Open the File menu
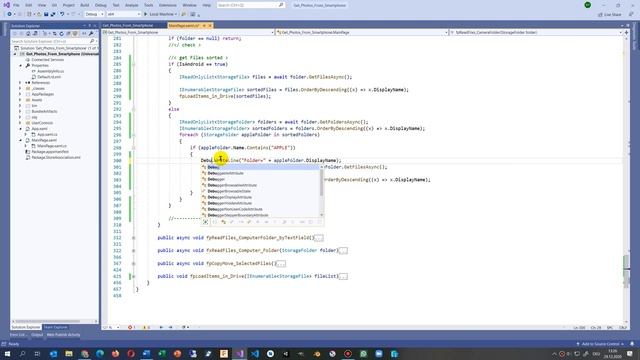 coord(16,5)
